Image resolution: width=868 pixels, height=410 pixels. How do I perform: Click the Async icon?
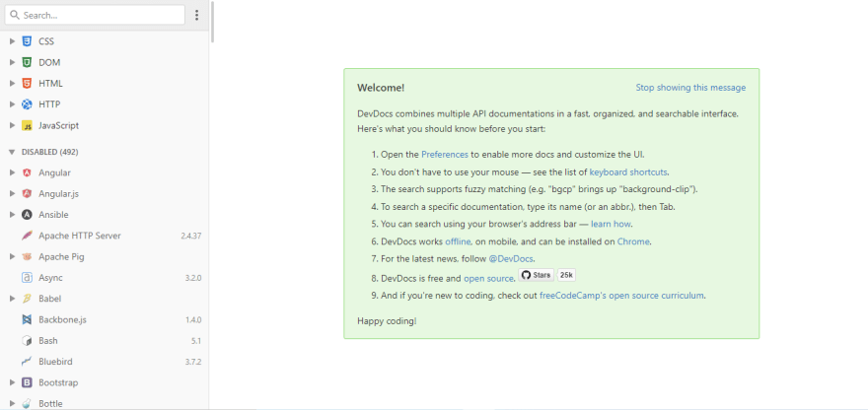[x=27, y=278]
